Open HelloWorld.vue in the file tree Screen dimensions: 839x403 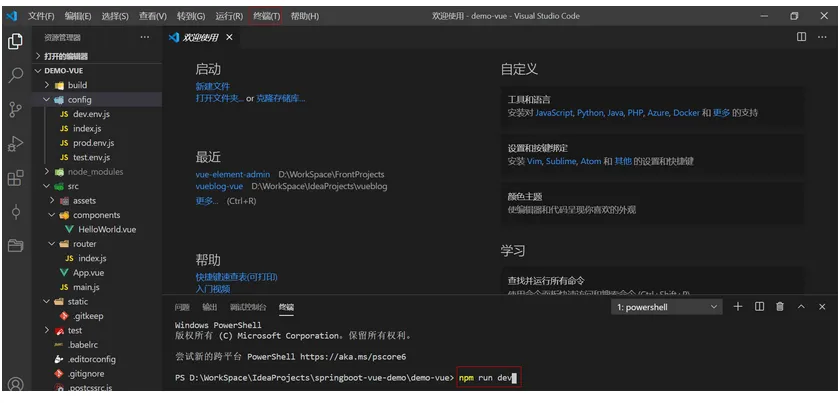107,230
